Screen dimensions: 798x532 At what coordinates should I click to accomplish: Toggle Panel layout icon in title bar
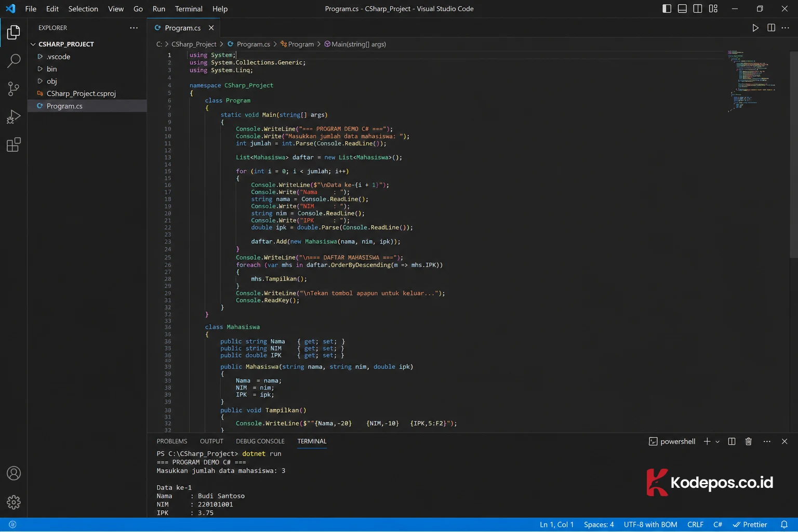682,9
